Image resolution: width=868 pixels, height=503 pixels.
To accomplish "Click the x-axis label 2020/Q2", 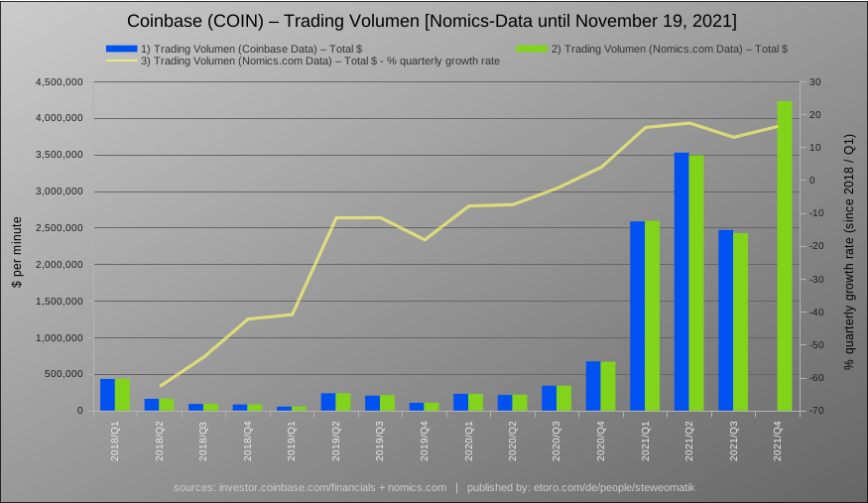I will click(x=513, y=441).
